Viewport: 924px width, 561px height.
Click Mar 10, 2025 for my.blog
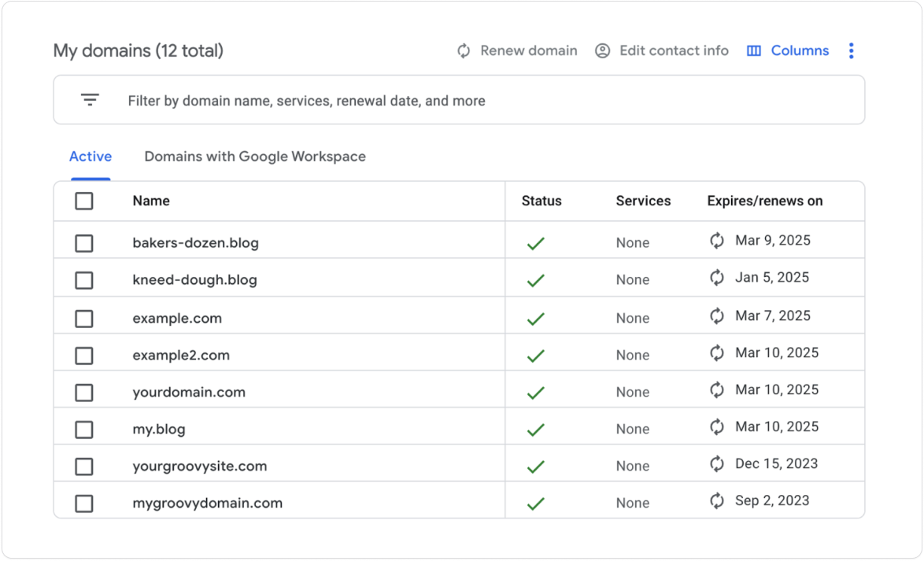pyautogui.click(x=777, y=426)
